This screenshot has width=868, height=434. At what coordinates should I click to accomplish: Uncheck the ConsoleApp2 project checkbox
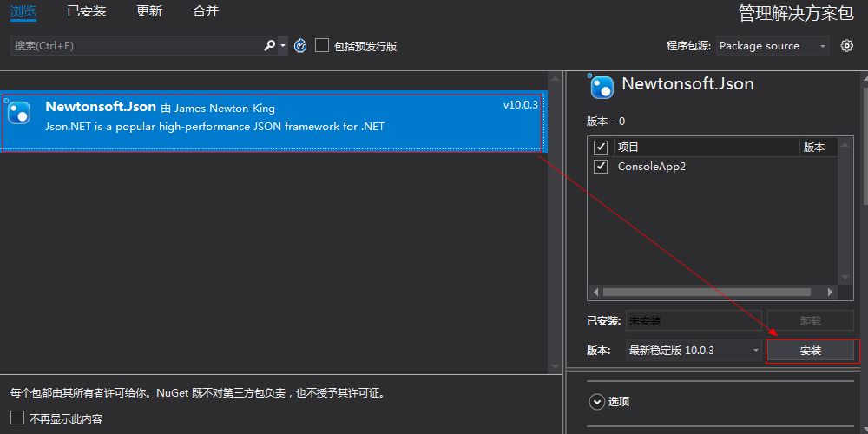[x=601, y=166]
